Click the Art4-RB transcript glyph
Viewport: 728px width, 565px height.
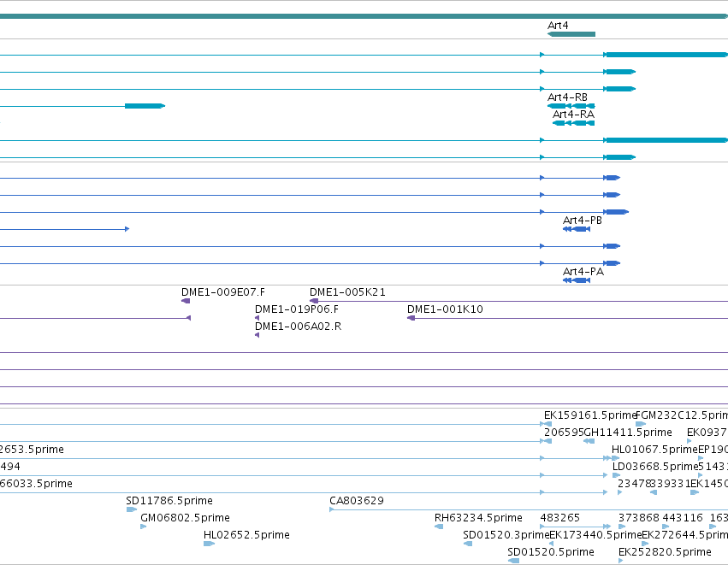tap(571, 106)
